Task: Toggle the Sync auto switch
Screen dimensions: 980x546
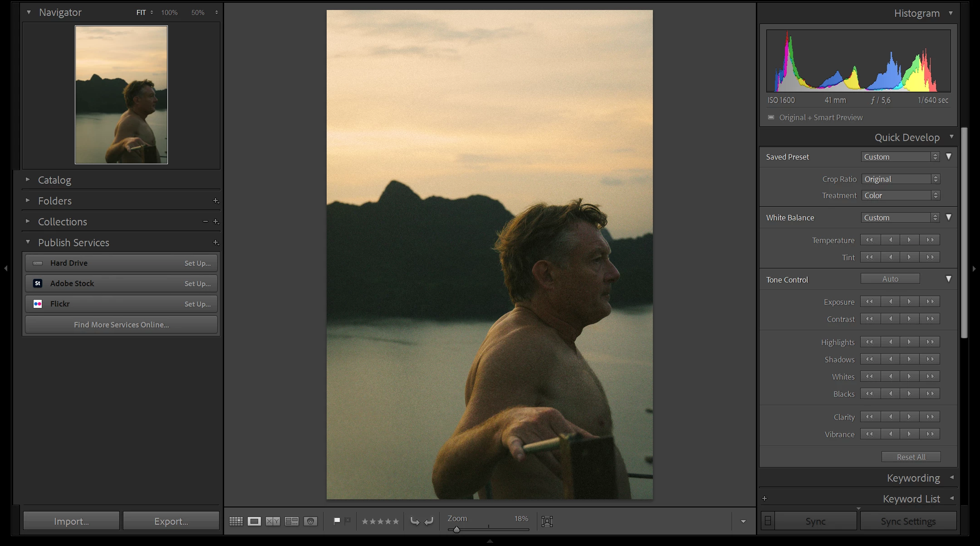Action: 768,521
